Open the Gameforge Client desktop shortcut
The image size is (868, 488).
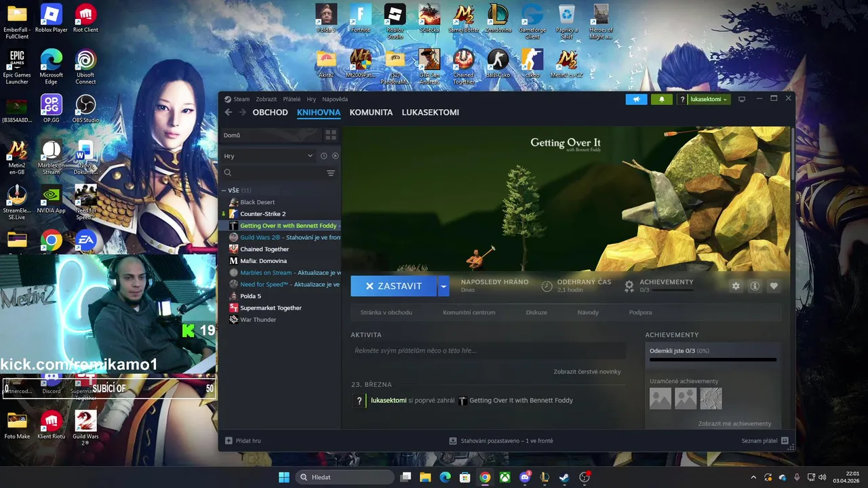coord(532,21)
